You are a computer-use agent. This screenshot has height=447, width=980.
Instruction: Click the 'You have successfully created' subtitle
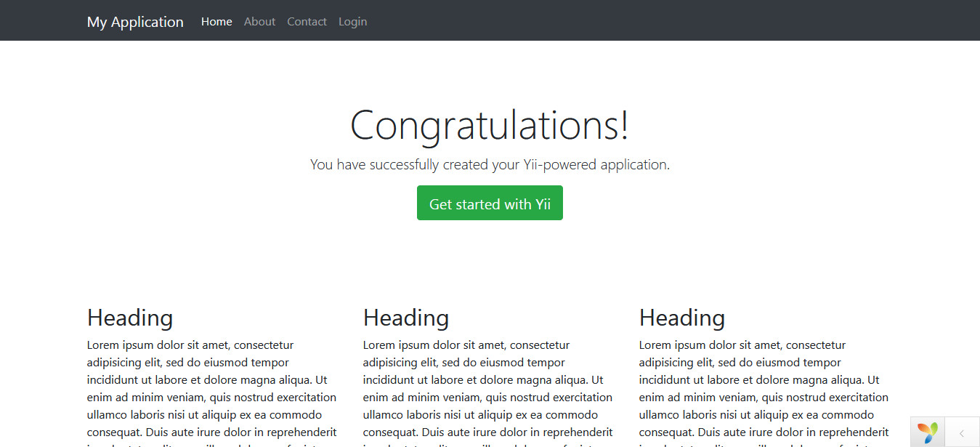tap(490, 165)
